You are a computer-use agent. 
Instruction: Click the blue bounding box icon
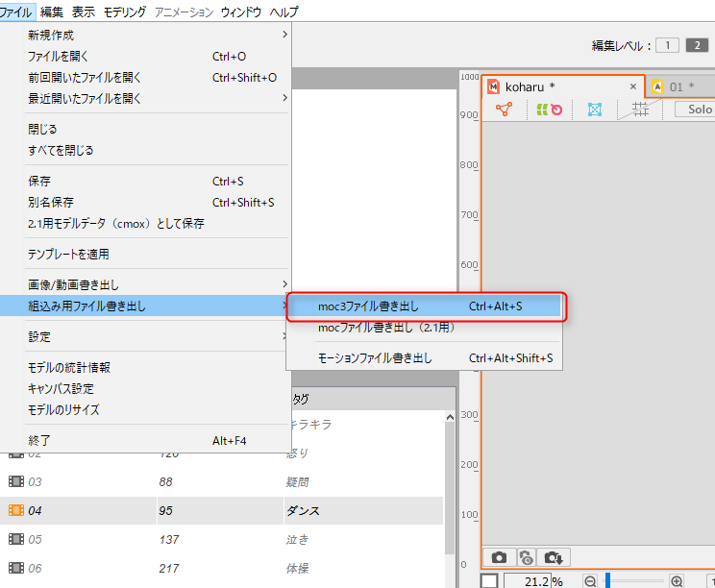[x=595, y=110]
